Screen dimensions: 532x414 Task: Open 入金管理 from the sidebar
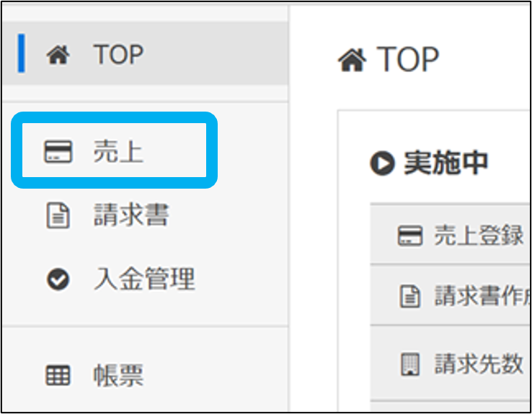(144, 279)
